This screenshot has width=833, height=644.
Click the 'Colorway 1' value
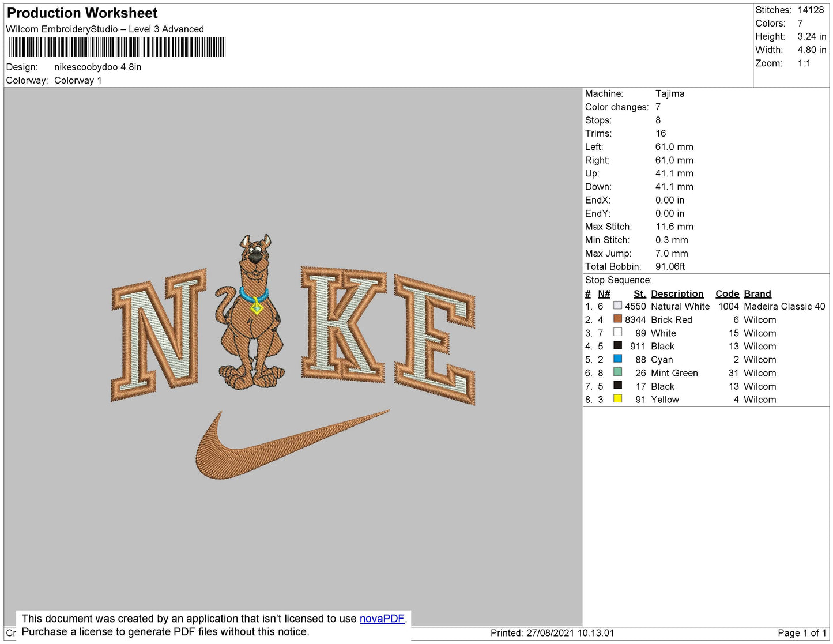(78, 80)
